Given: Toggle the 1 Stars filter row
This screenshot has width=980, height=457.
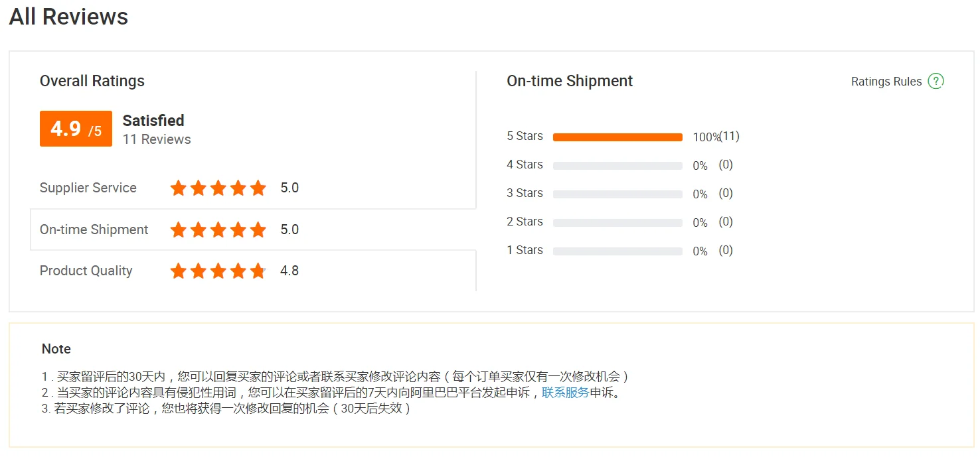Looking at the screenshot, I should pyautogui.click(x=524, y=250).
